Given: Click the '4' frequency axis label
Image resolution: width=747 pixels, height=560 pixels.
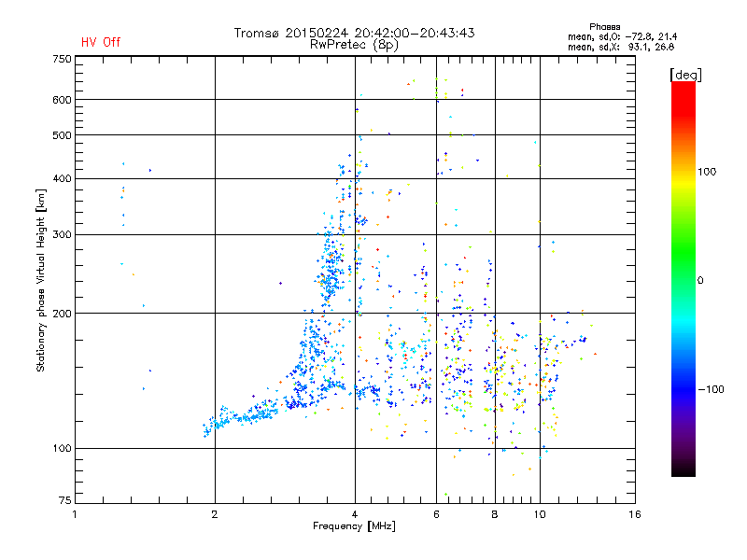Looking at the screenshot, I should pos(355,514).
